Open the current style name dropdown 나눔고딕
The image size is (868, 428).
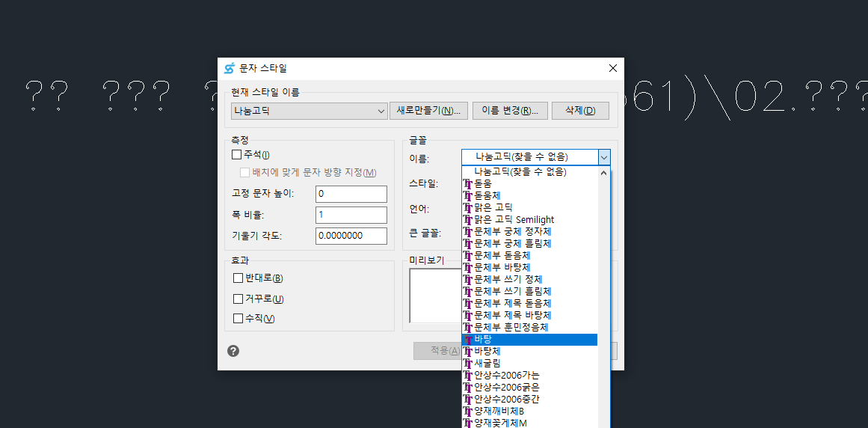coord(310,111)
